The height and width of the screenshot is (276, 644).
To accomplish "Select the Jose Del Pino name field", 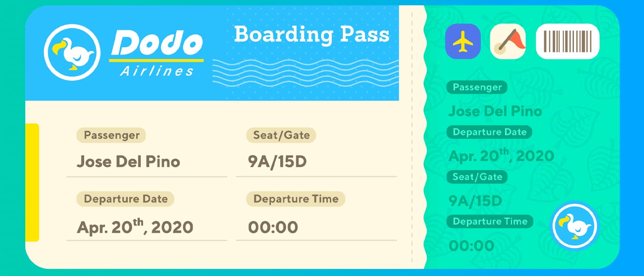I will pos(147,162).
